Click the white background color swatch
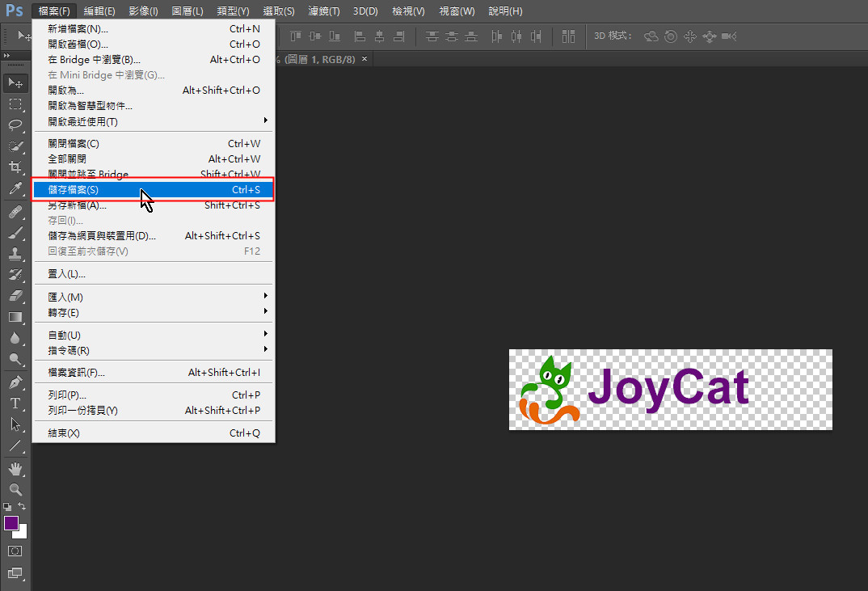 pos(23,534)
